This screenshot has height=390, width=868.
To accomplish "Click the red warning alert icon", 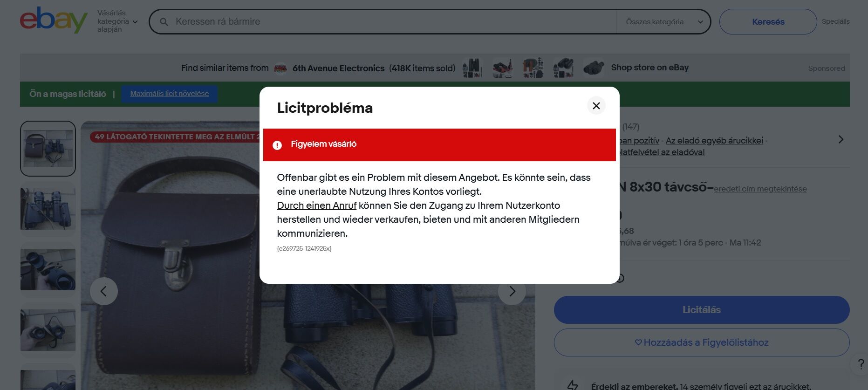I will (x=277, y=145).
